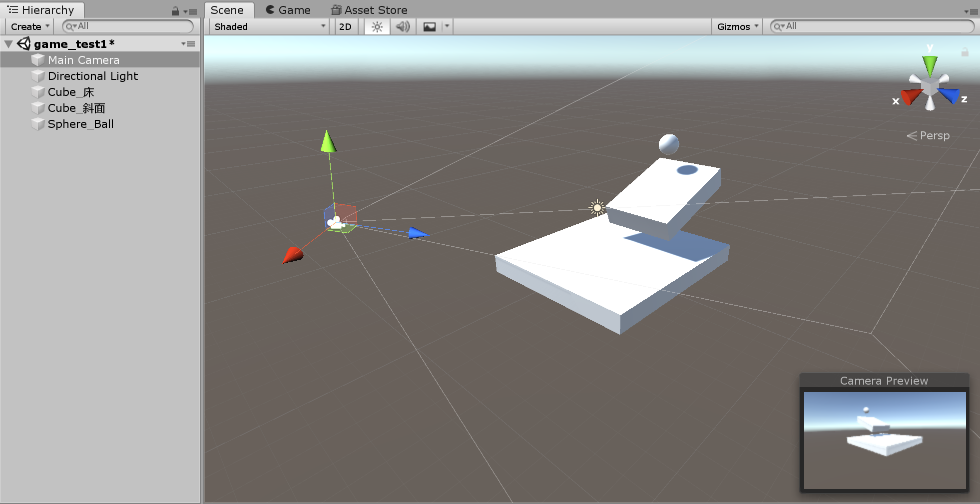Switch to the Game tab
Screen dimensions: 980x504
pos(288,10)
